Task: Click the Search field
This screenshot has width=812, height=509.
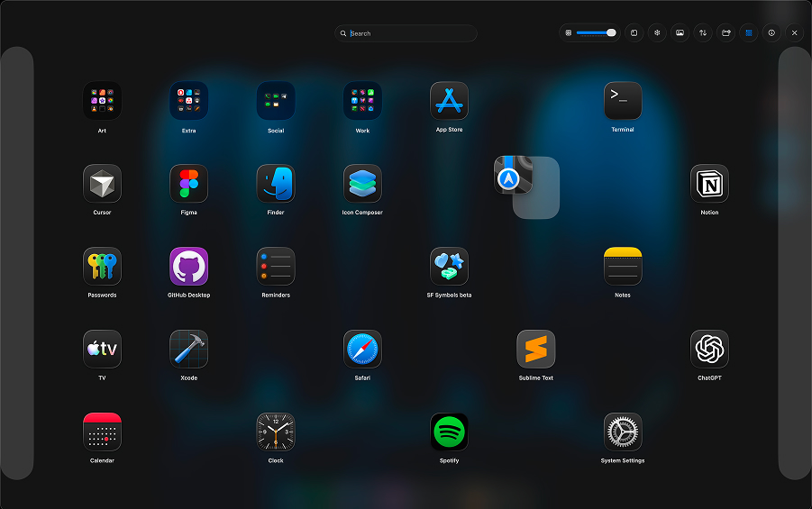Action: 406,33
